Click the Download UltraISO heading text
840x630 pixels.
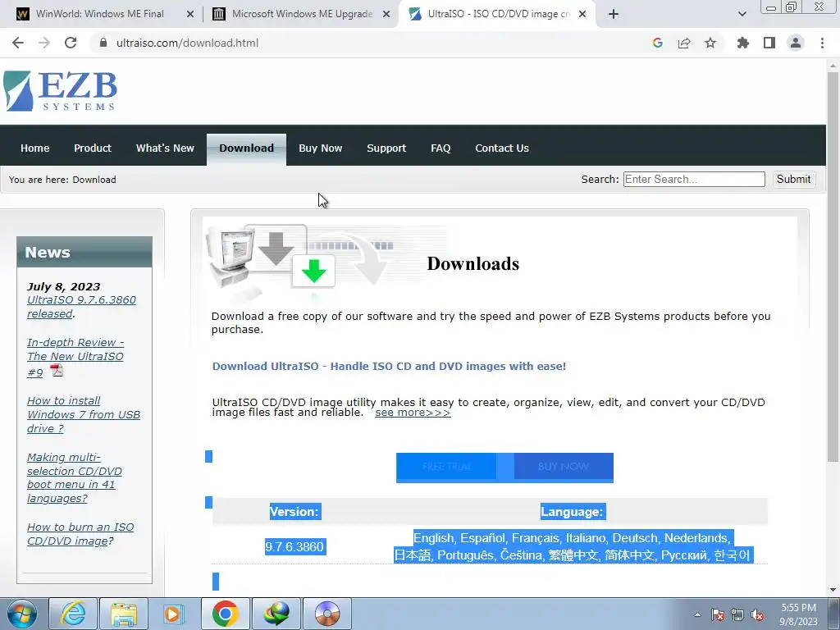click(389, 367)
